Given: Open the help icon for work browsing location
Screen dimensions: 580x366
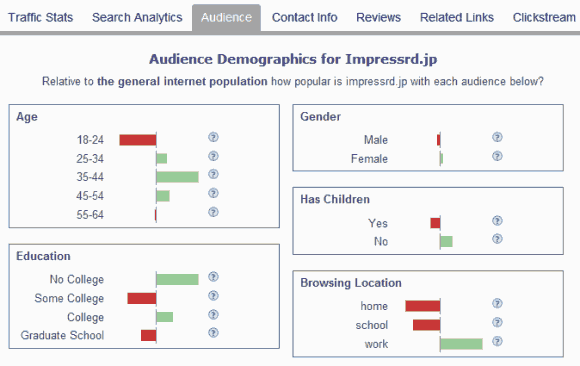Looking at the screenshot, I should pos(497,341).
